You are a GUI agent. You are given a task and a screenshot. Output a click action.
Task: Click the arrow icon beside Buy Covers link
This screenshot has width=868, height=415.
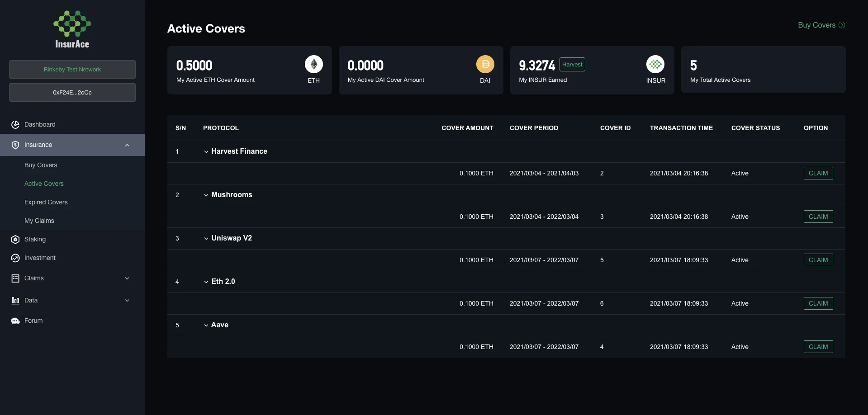[842, 25]
